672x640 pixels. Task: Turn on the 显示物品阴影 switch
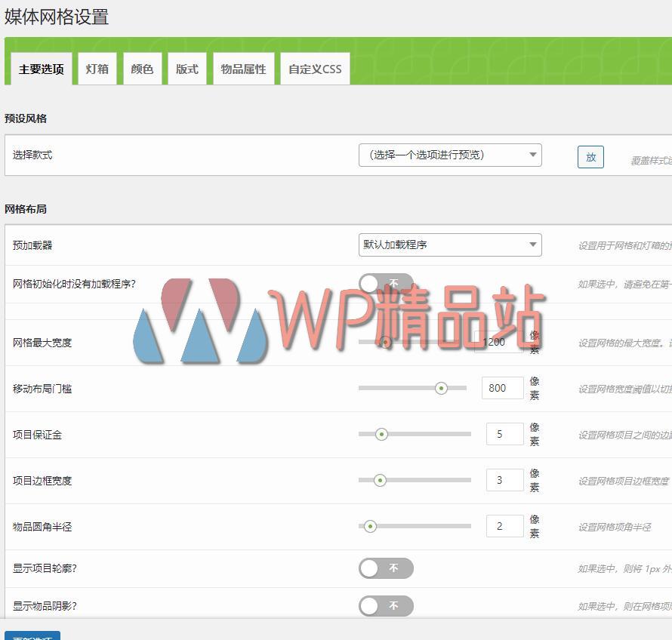386,606
